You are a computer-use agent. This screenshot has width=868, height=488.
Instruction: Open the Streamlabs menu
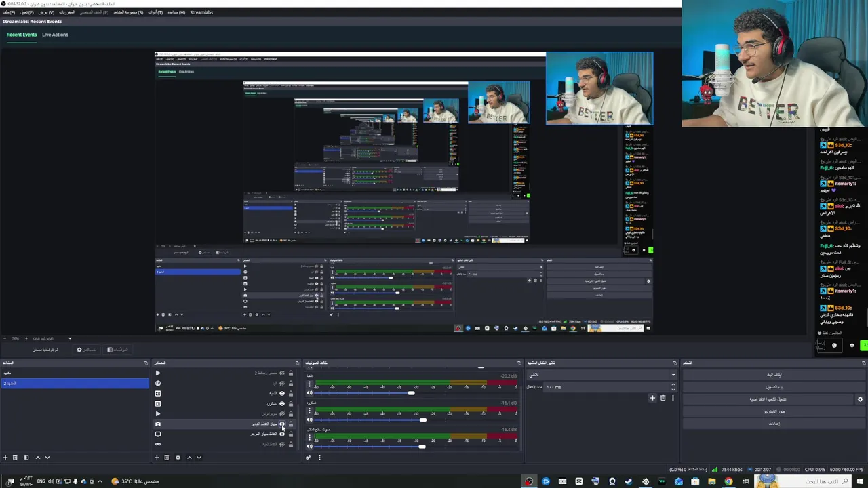(x=201, y=12)
